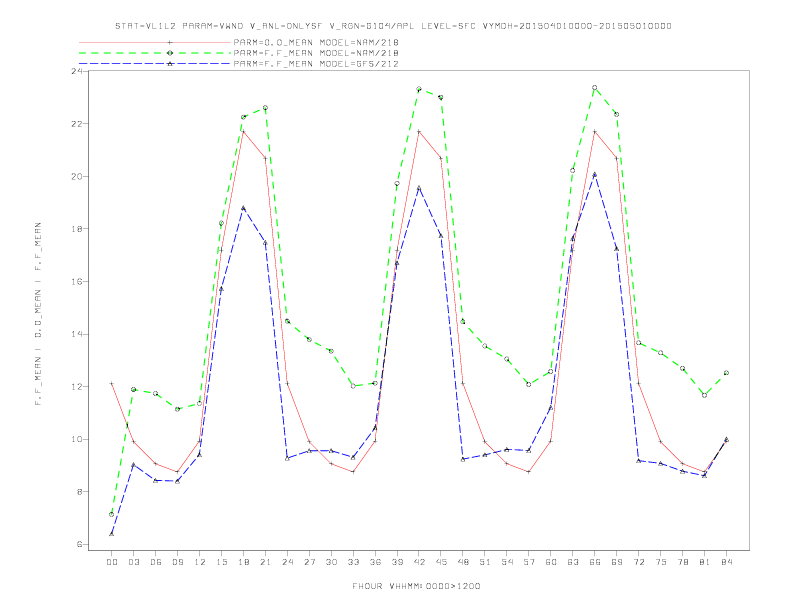Click red plus data point at hour 00
The height and width of the screenshot is (612, 792).
click(112, 384)
